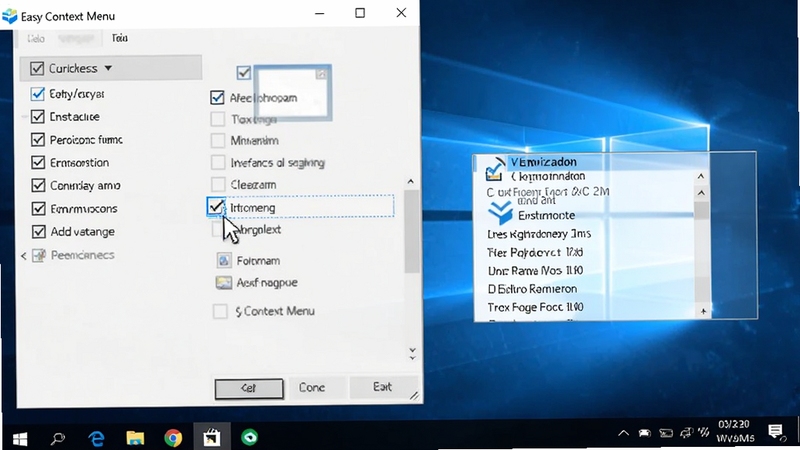
Task: Collapse the Peemcianecs tree arrow
Action: coord(23,256)
